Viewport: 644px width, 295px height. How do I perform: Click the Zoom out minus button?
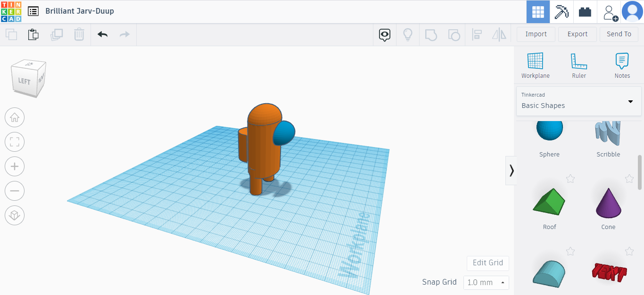pos(15,191)
